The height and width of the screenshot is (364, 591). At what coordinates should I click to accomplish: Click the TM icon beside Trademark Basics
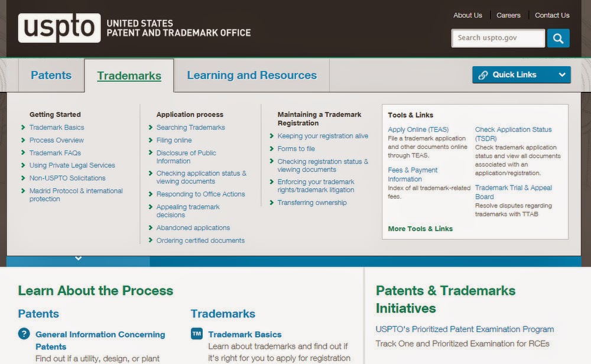pos(197,333)
